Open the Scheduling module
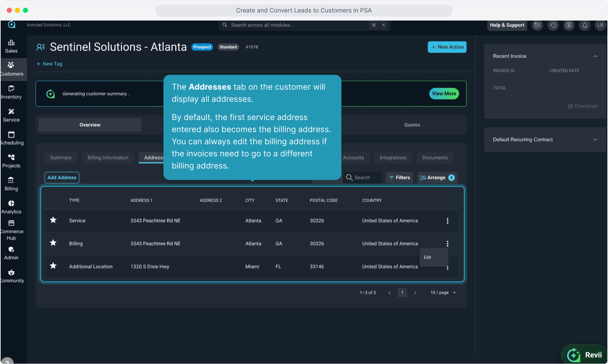Viewport: 608px width, 364px height. coord(11,138)
